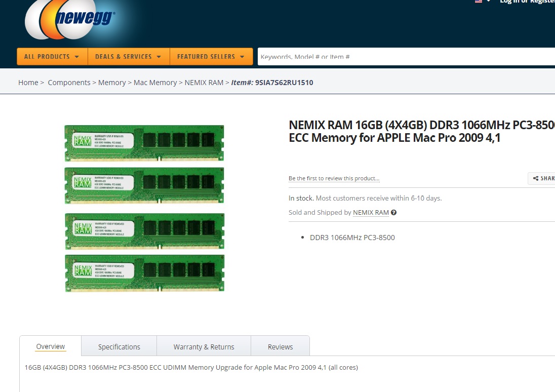
Task: Switch to the Warranty & Returns tab
Action: pos(204,347)
